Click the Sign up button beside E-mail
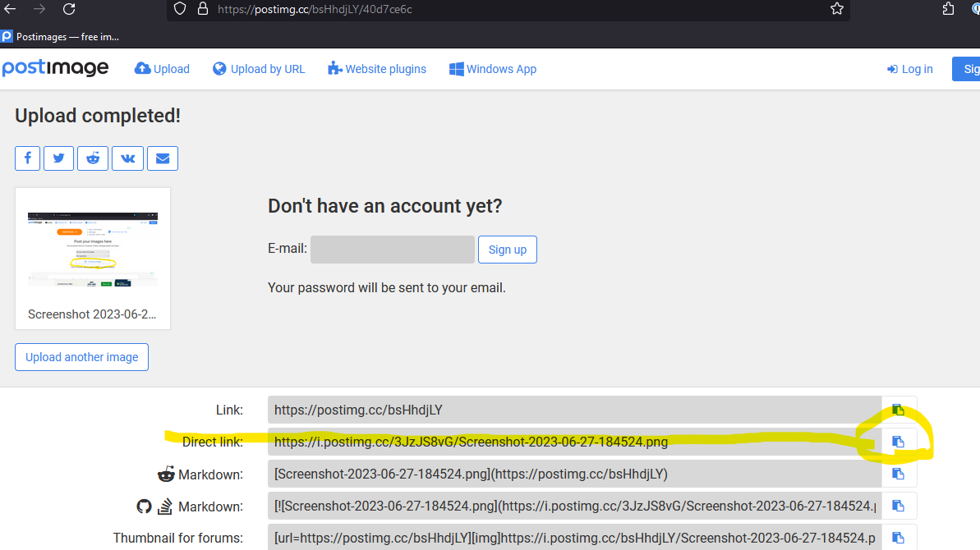The image size is (980, 550). (508, 249)
